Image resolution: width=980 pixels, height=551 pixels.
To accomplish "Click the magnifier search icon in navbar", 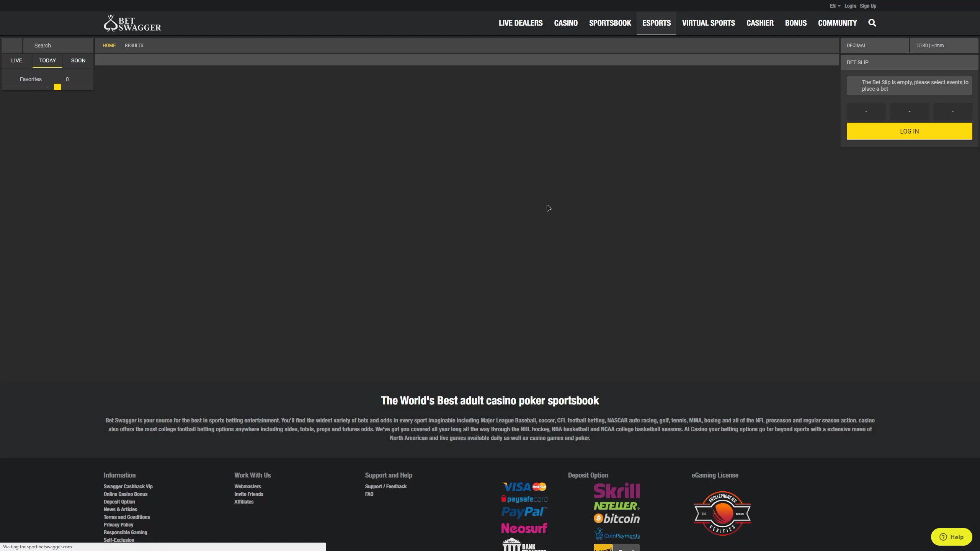I will click(872, 23).
